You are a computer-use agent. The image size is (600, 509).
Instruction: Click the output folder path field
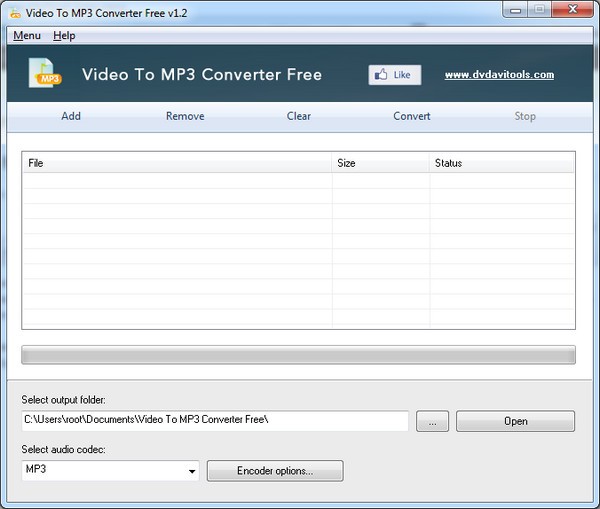(214, 420)
